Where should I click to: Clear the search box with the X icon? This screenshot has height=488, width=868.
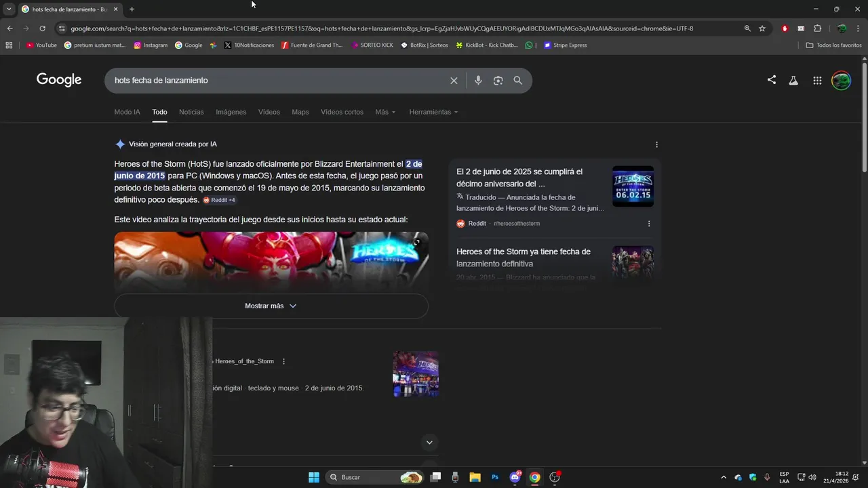tap(454, 81)
